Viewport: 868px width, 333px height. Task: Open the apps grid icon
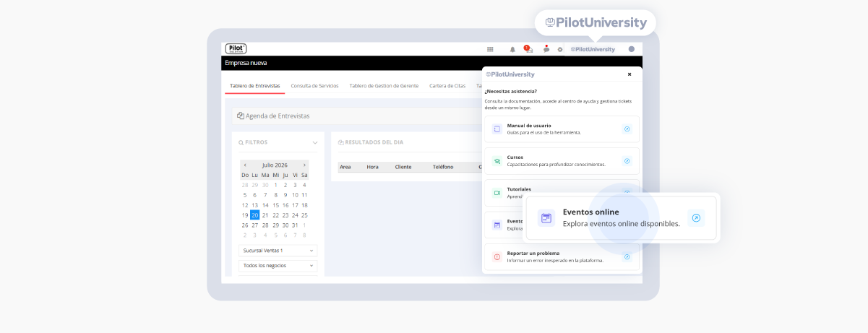coord(490,49)
